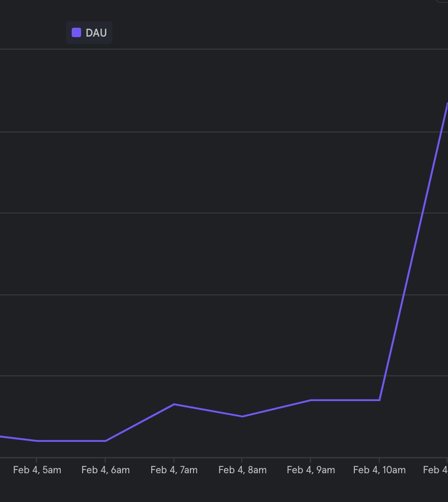Click the chart header area above the legend
Viewport: 448px width, 502px height.
coord(224,10)
